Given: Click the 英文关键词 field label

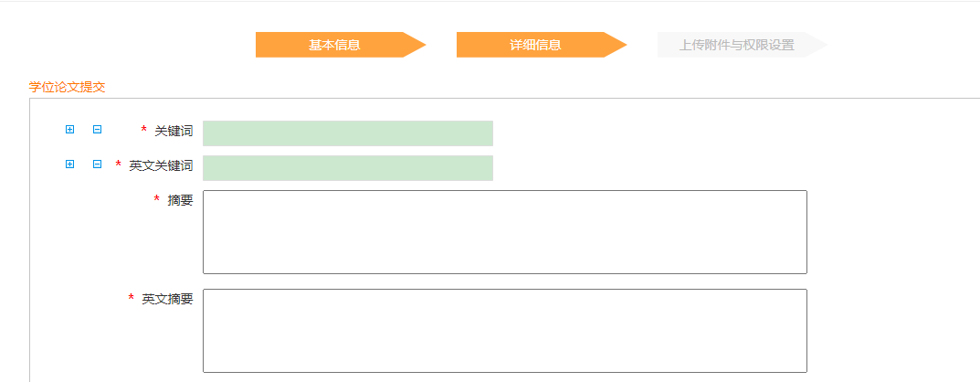Looking at the screenshot, I should click(x=161, y=166).
